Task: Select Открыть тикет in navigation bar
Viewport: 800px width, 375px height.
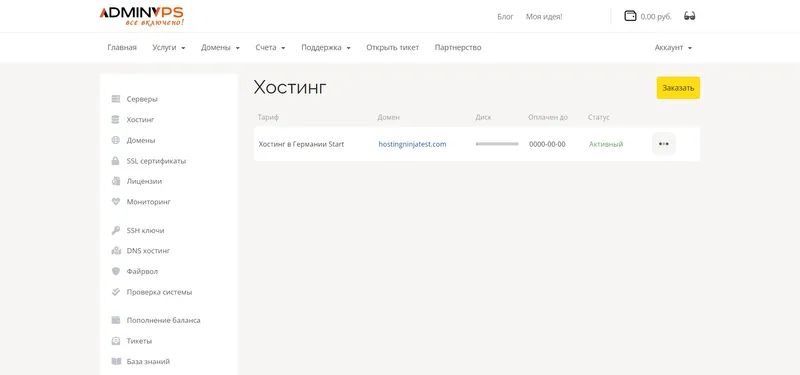Action: coord(392,47)
